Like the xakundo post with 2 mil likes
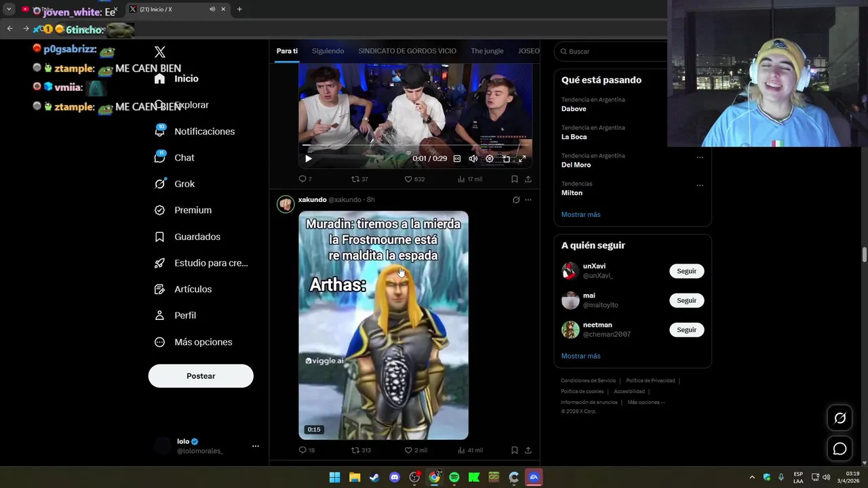Image resolution: width=868 pixels, height=488 pixels. [x=416, y=450]
